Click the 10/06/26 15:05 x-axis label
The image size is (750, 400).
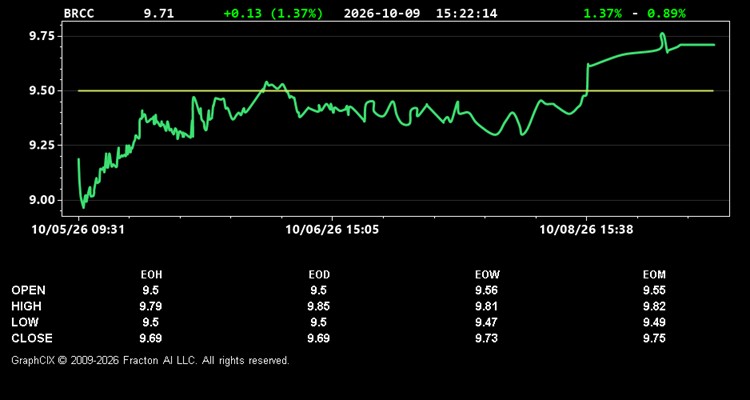click(x=332, y=230)
